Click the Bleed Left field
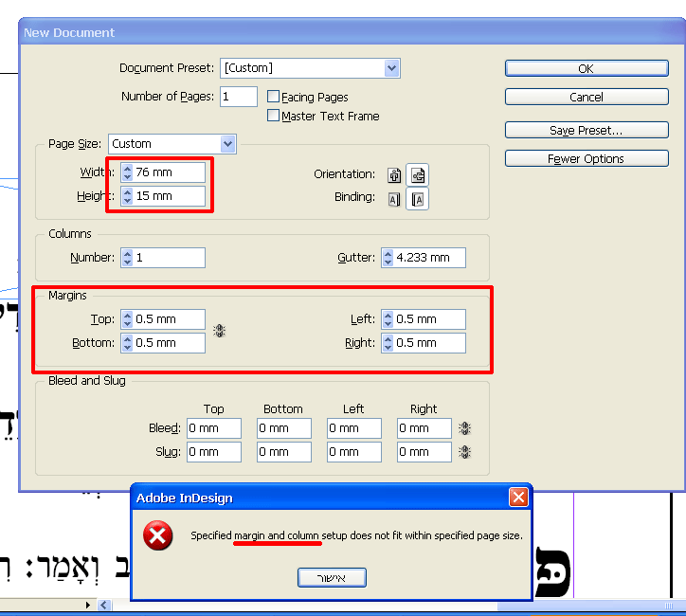 354,428
